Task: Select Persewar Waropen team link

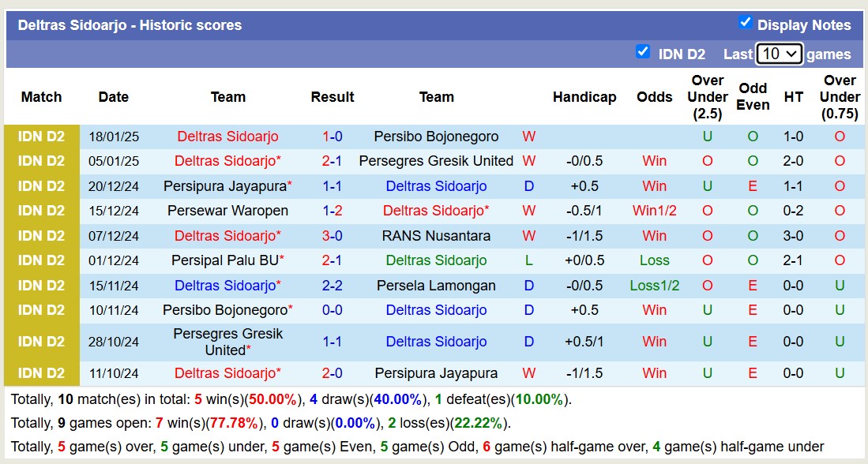Action: (227, 211)
